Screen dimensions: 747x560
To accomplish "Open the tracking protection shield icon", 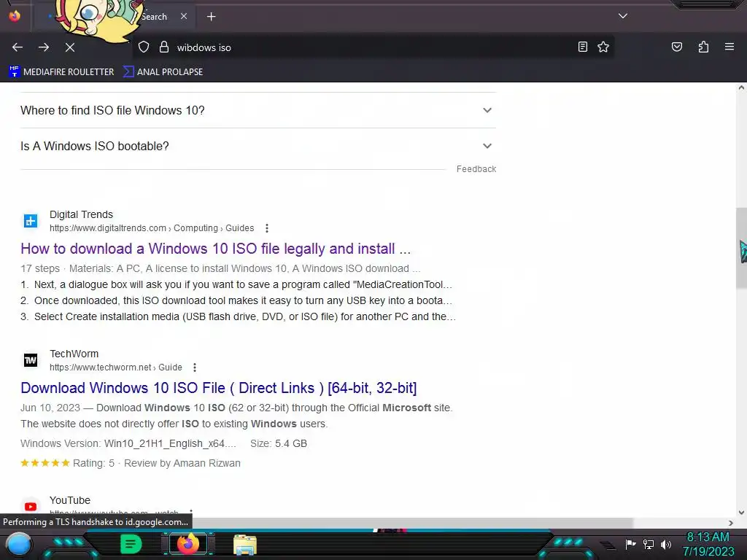I will 144,47.
